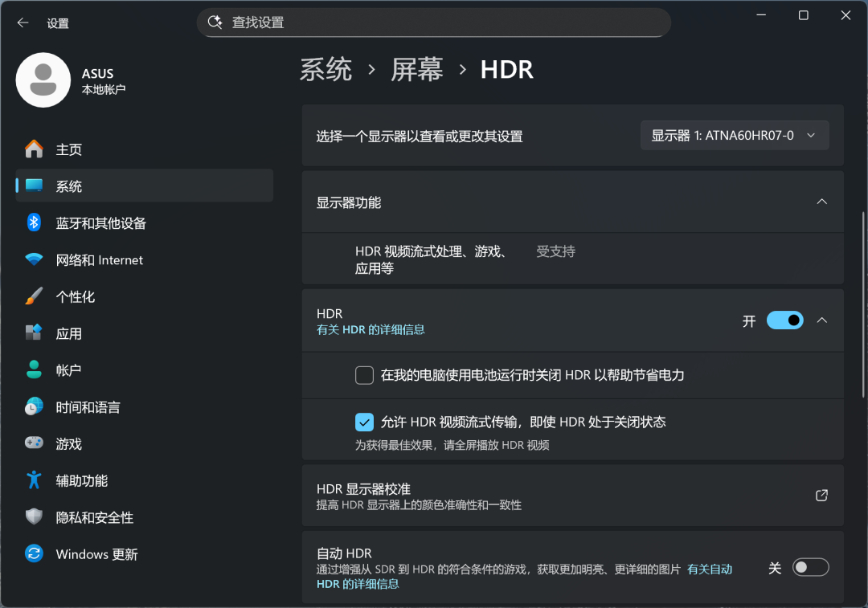The image size is (868, 608).
Task: Open the HDR 显示器校准 card
Action: pos(573,496)
